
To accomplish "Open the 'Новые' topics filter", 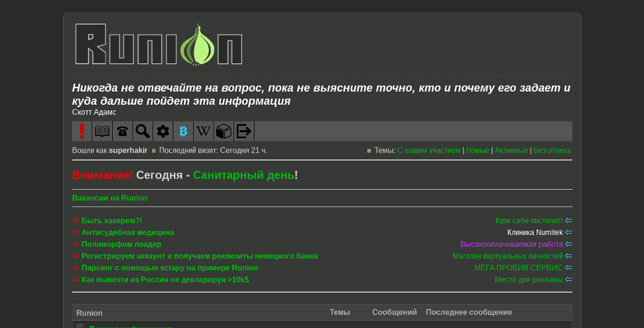I will 477,151.
